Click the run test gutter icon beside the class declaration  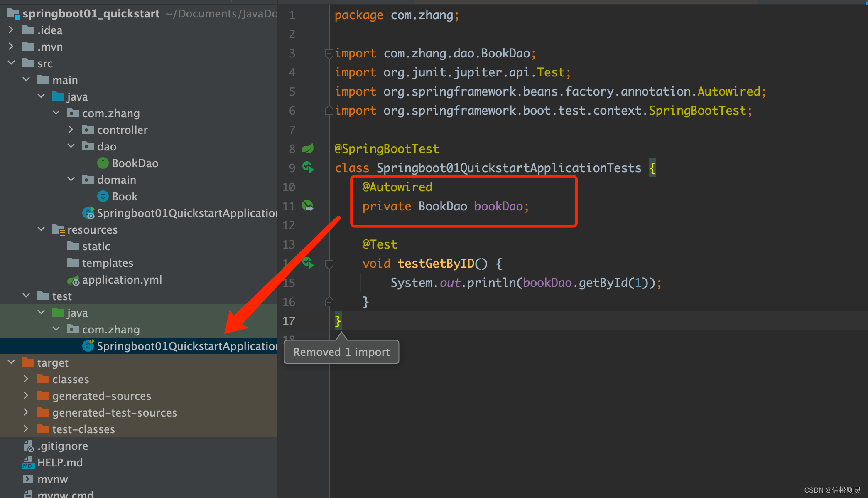tap(308, 167)
